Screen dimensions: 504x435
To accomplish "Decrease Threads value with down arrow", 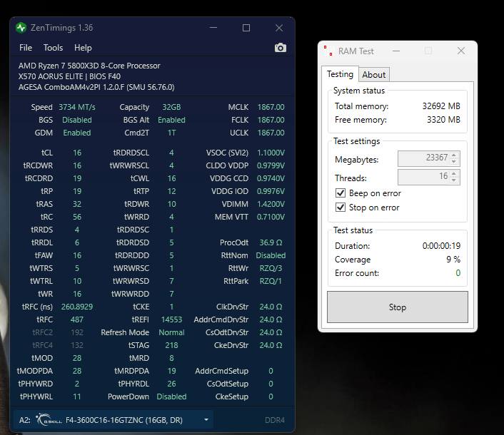I will point(454,180).
